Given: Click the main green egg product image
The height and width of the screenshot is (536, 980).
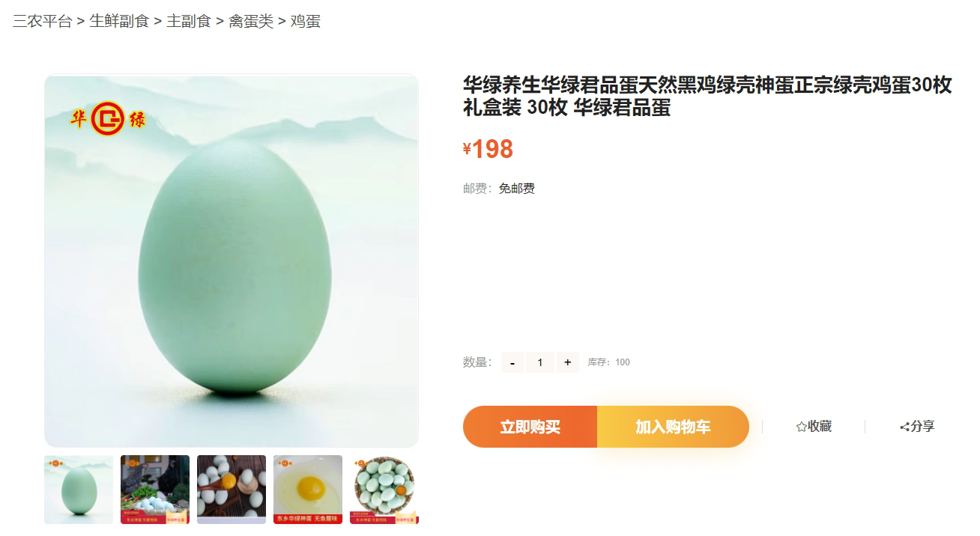Looking at the screenshot, I should pyautogui.click(x=232, y=261).
